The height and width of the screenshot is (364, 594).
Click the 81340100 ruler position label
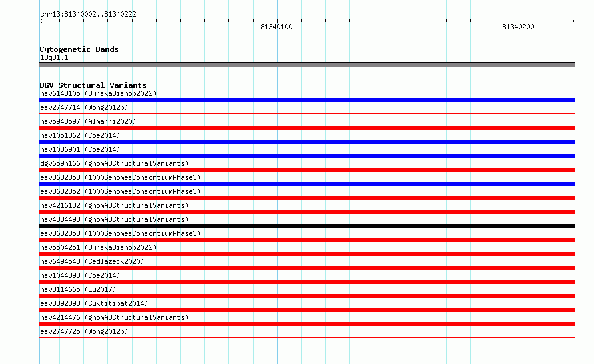tap(276, 27)
